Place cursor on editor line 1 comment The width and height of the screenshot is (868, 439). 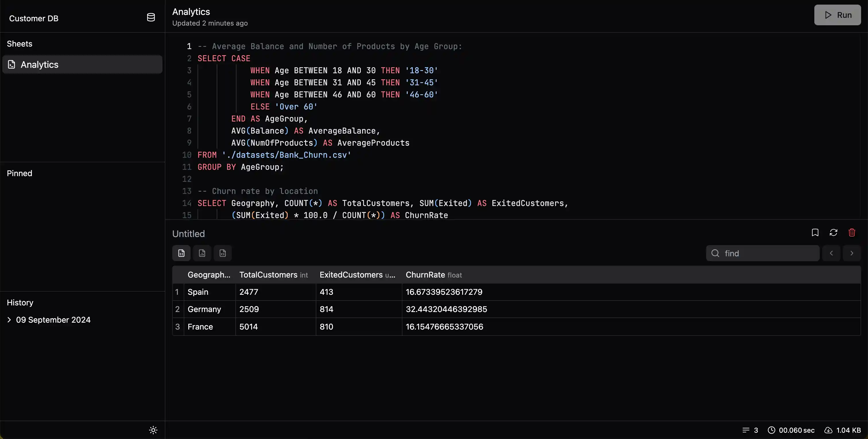(330, 47)
